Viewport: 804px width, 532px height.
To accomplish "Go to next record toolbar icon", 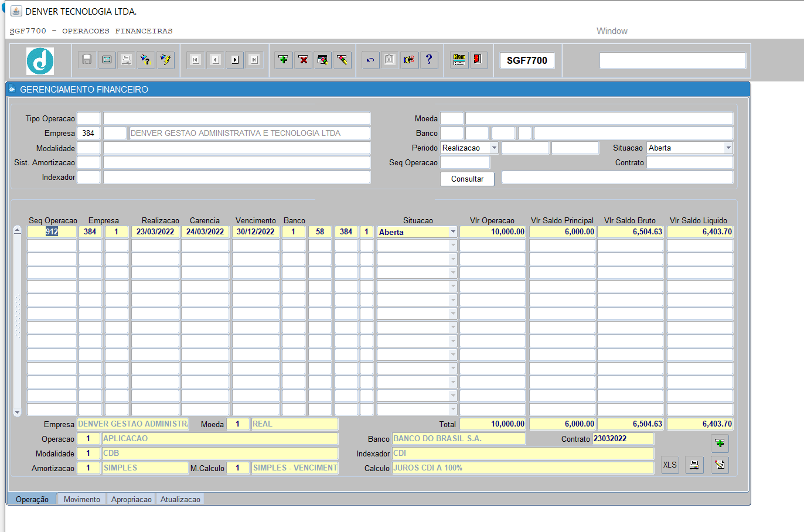I will click(235, 60).
